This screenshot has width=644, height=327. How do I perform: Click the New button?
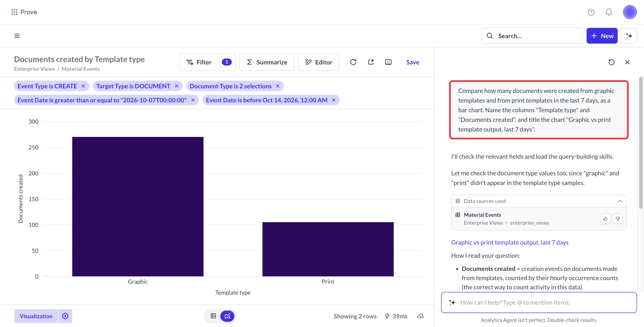point(602,36)
